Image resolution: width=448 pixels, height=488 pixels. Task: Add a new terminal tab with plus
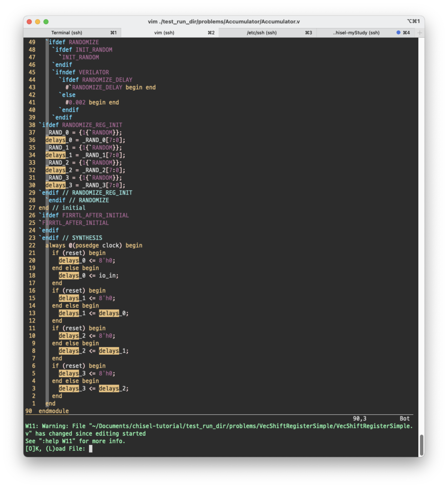420,33
